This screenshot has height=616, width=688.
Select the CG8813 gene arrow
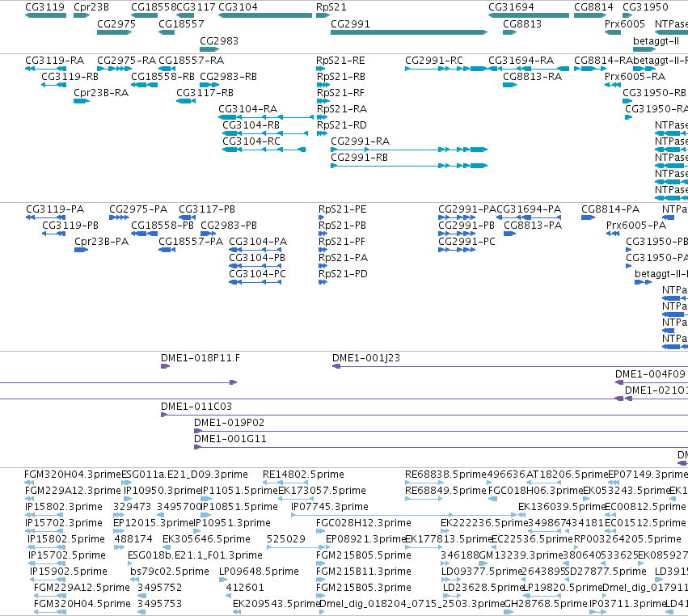510,32
